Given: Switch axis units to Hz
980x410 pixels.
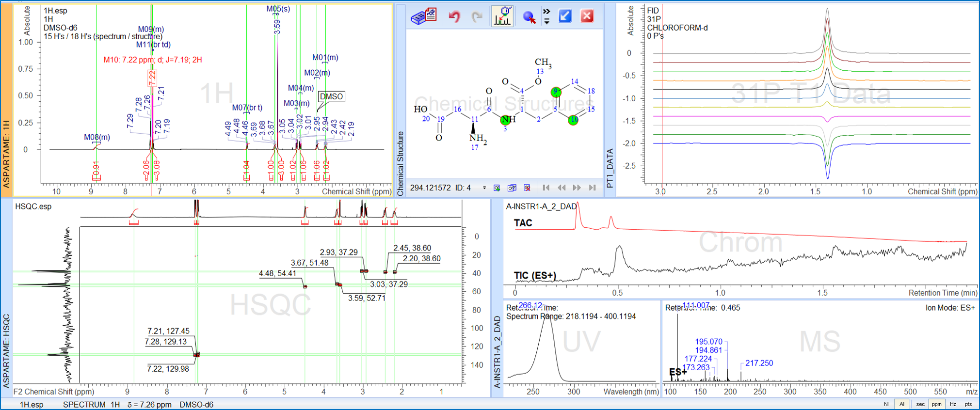Looking at the screenshot, I should (x=953, y=404).
